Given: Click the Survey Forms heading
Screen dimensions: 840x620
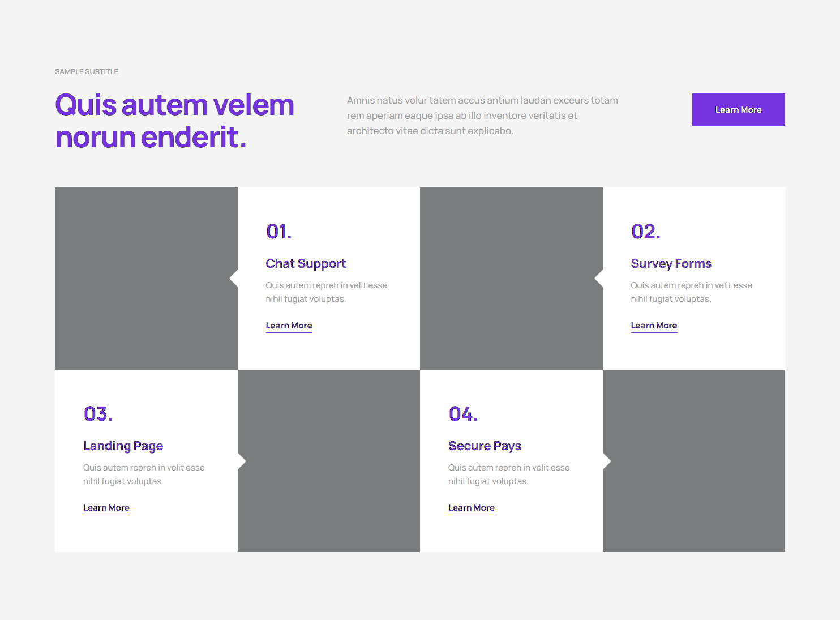Looking at the screenshot, I should (x=671, y=264).
